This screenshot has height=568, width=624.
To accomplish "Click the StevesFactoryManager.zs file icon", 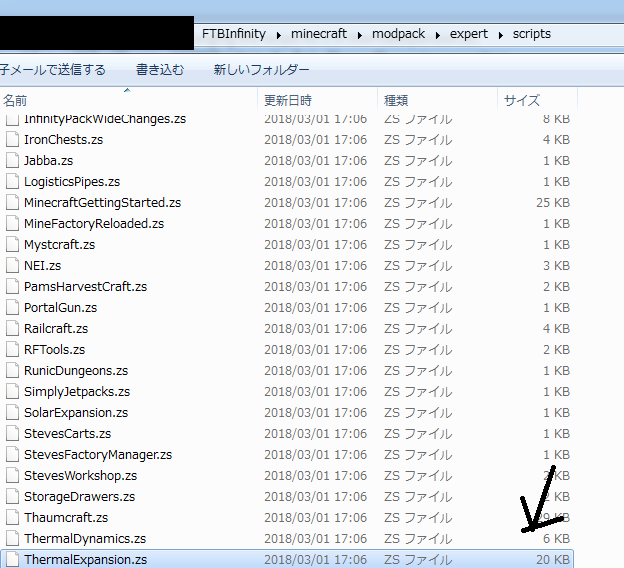I will [x=12, y=455].
